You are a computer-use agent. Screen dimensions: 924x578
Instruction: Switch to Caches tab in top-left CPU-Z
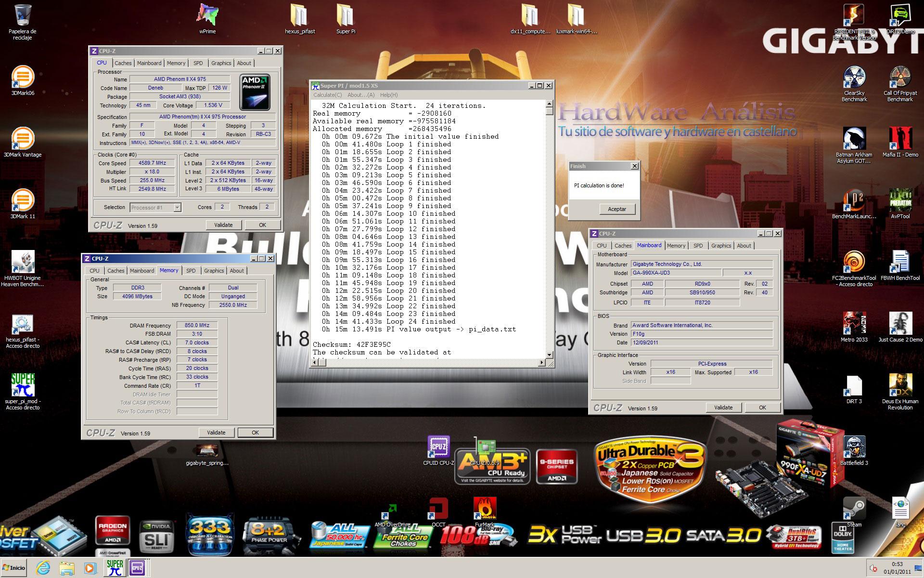pyautogui.click(x=123, y=63)
